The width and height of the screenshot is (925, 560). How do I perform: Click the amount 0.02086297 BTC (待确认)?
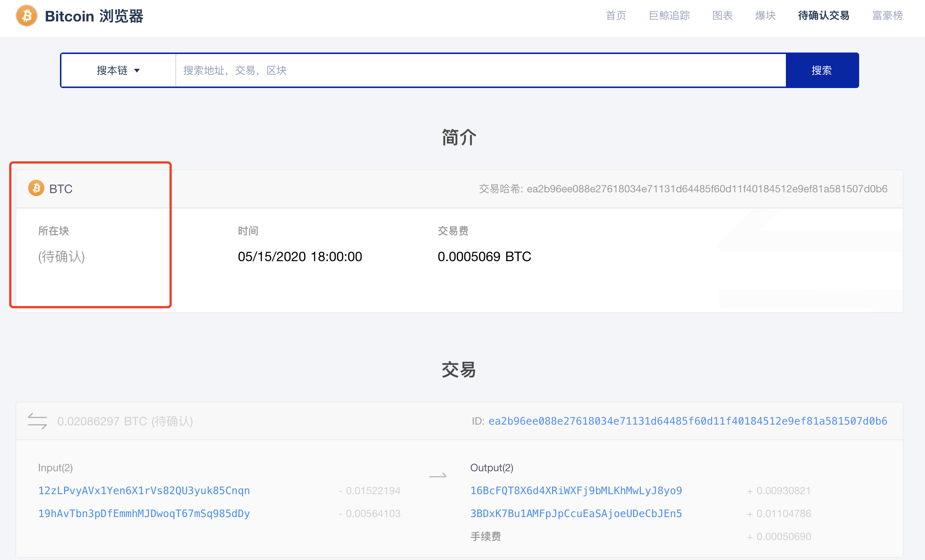[125, 421]
